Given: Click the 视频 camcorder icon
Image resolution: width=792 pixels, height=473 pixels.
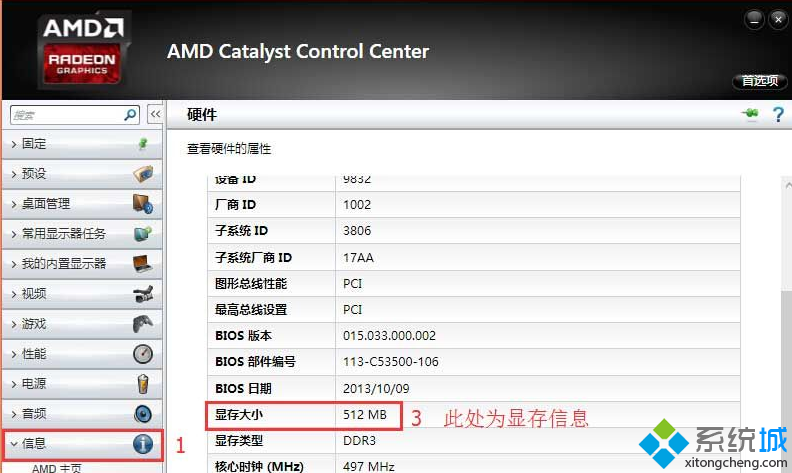Looking at the screenshot, I should point(143,294).
